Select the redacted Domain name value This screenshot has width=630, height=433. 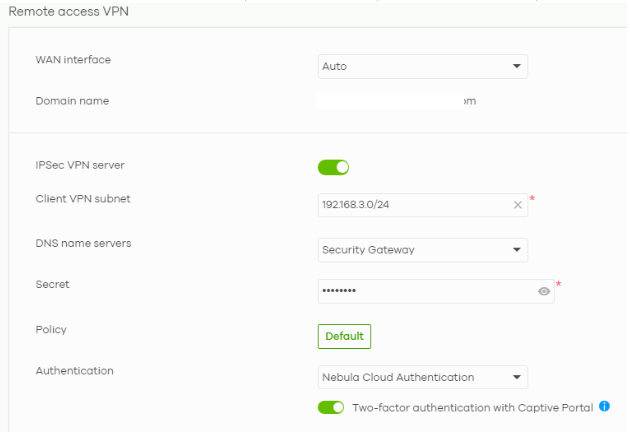coord(397,101)
